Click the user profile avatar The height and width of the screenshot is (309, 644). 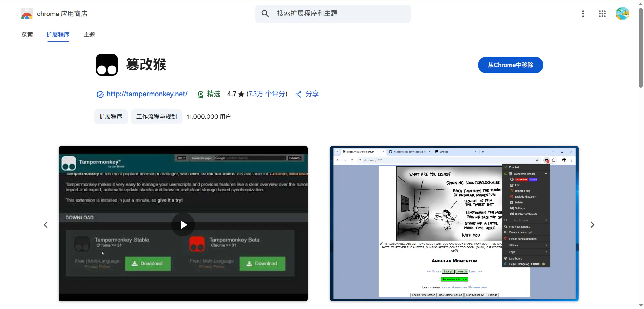click(x=622, y=14)
